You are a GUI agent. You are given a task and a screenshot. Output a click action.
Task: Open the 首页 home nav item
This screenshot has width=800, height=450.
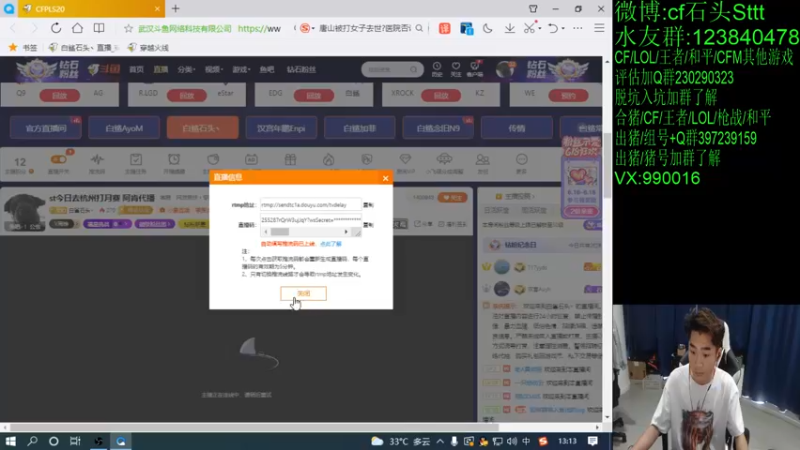coord(136,69)
